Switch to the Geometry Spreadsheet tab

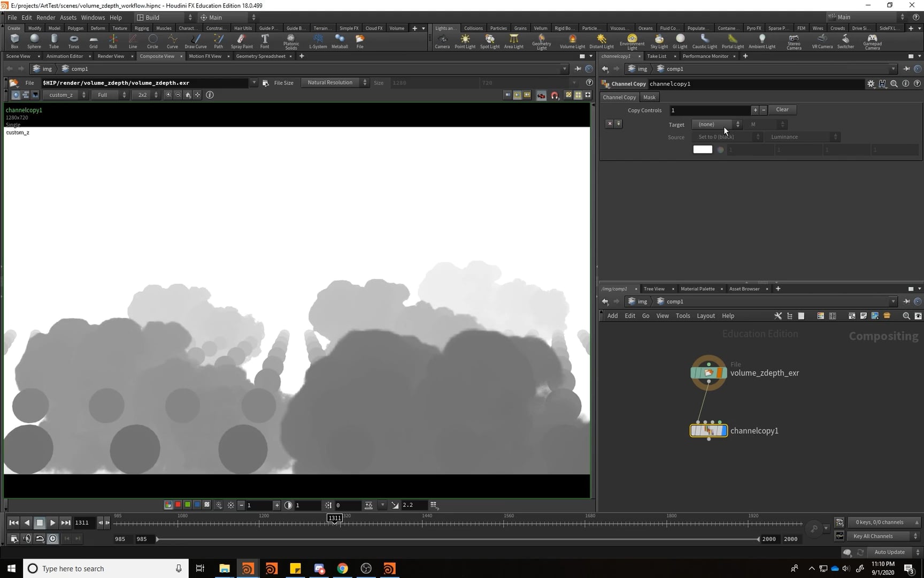(x=260, y=56)
